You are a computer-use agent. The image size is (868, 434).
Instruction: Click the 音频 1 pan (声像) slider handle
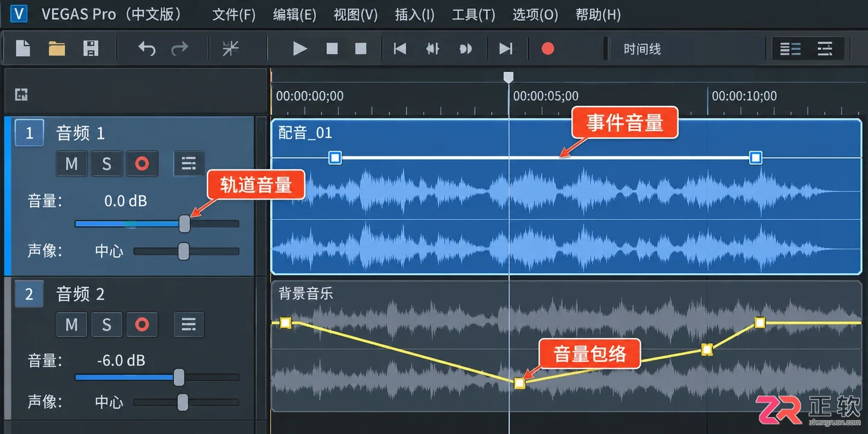point(183,251)
